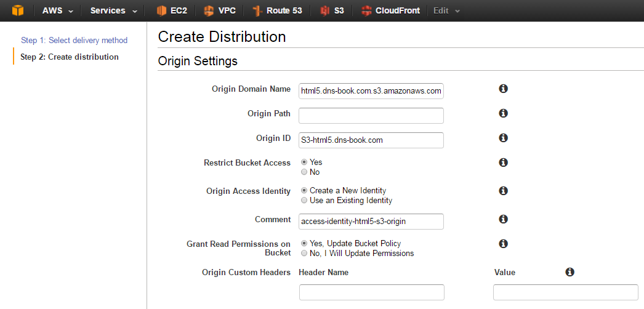The height and width of the screenshot is (309, 644).
Task: Show info for Origin Custom Headers
Action: (570, 271)
